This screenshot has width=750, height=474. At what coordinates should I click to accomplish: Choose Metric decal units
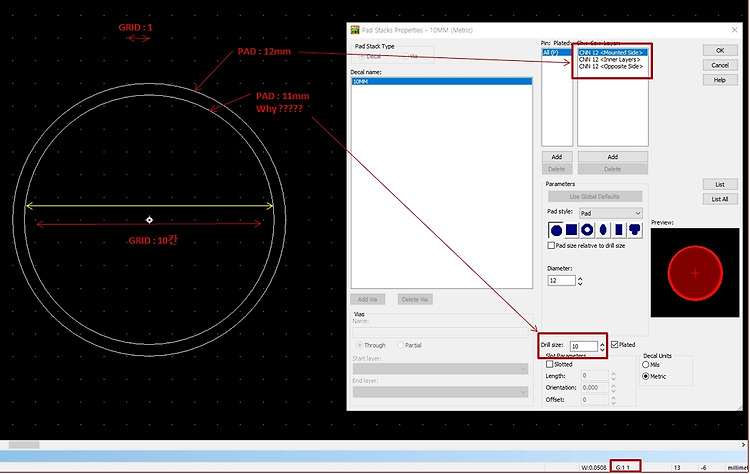645,376
